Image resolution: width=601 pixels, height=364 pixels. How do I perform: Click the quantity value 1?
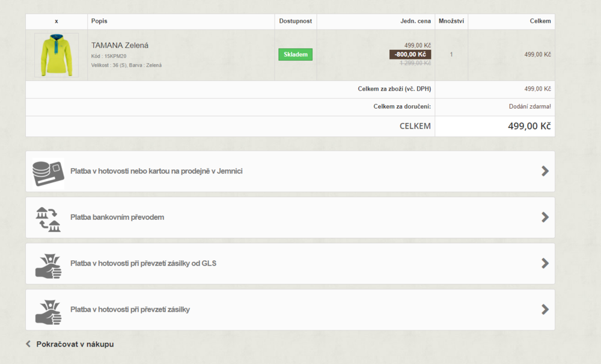(451, 55)
